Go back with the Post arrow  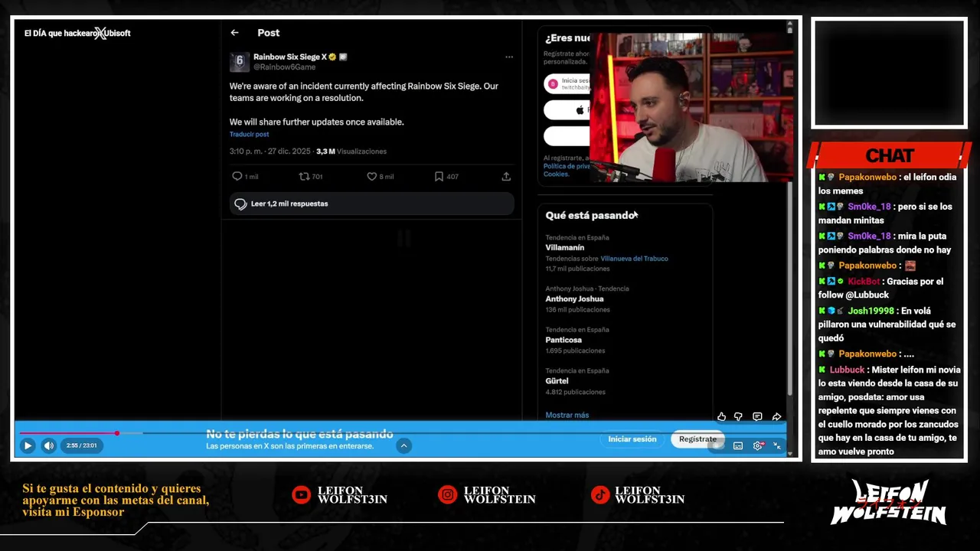[234, 33]
